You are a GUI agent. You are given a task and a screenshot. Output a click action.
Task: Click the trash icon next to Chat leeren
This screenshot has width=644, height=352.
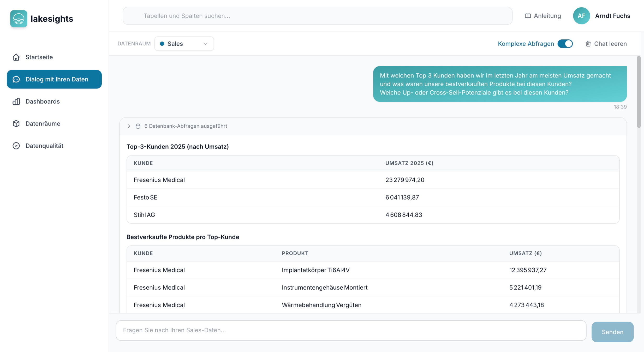(588, 44)
